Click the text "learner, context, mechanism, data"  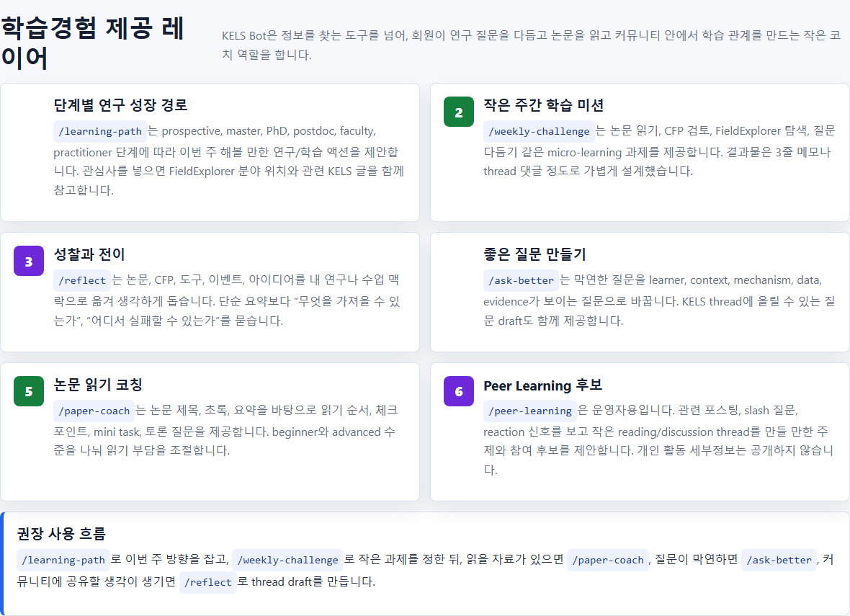(x=735, y=280)
